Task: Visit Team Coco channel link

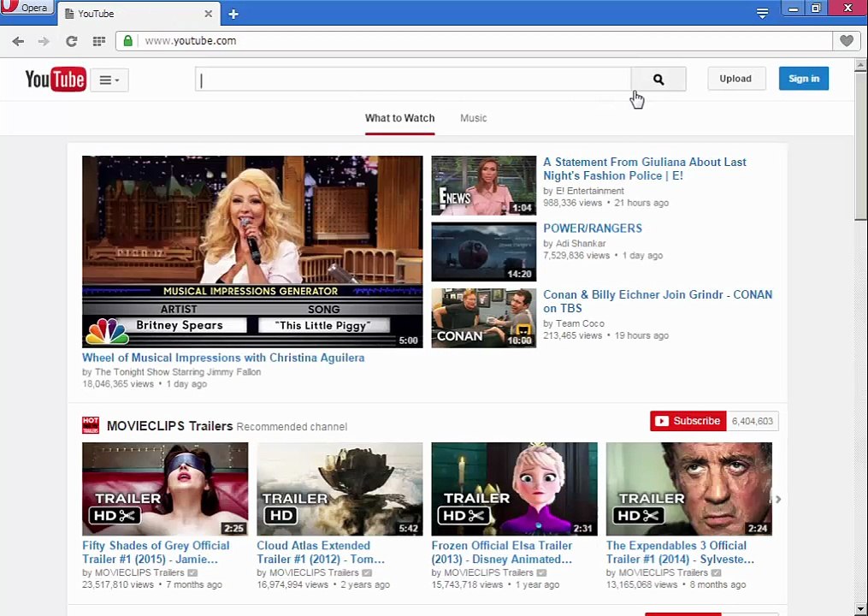Action: (x=580, y=323)
